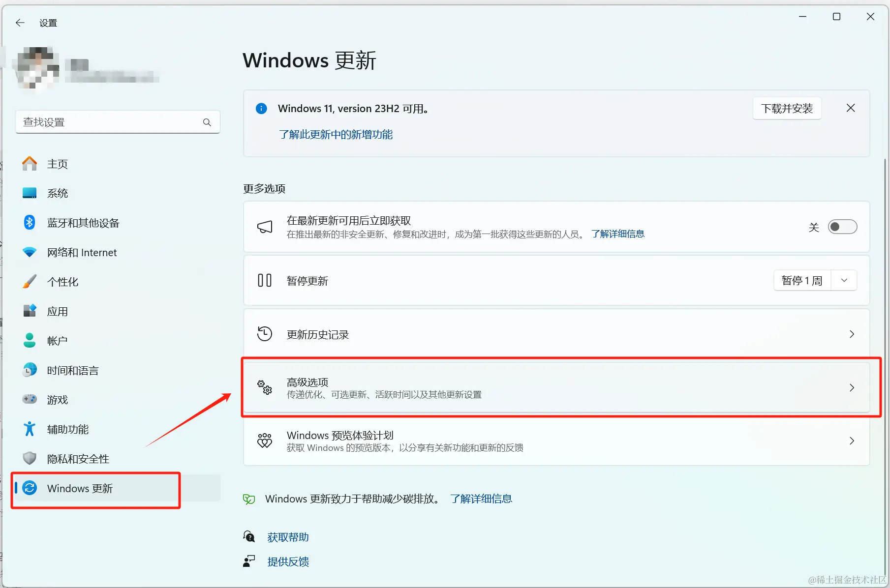Maximize the Settings window

(836, 17)
